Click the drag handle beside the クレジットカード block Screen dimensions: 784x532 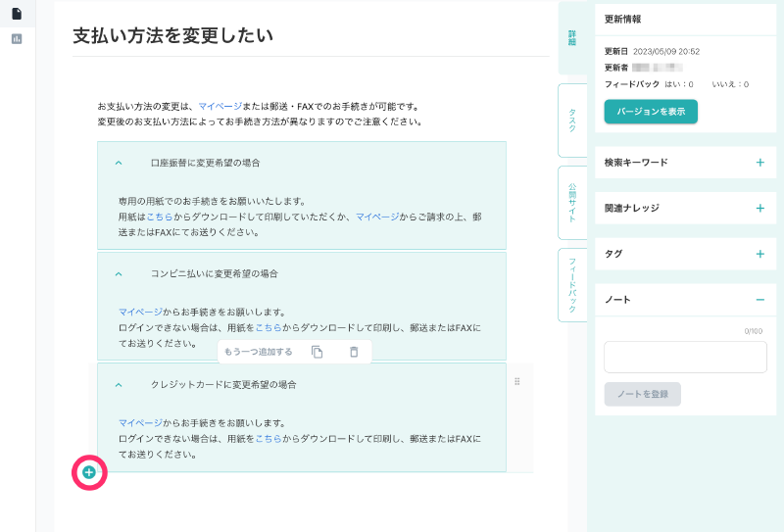click(x=517, y=381)
